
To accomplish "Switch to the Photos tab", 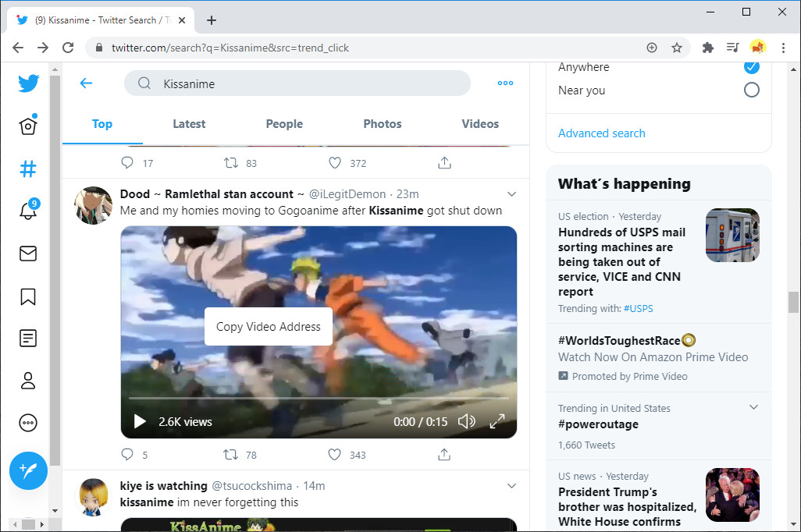I will pos(382,123).
